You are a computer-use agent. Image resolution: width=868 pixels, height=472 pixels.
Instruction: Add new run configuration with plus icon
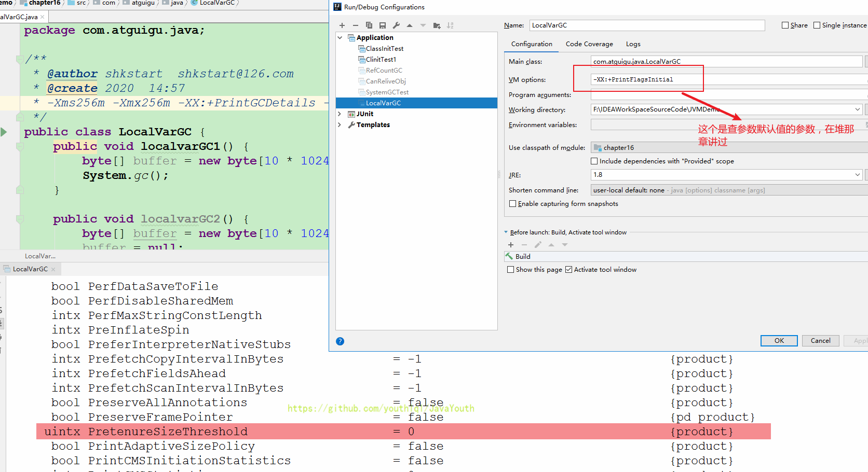342,25
